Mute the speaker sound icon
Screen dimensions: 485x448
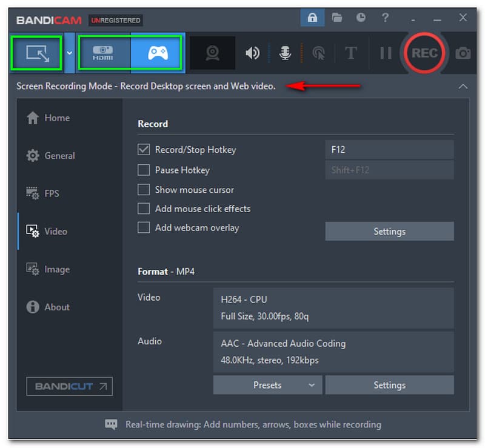tap(252, 53)
